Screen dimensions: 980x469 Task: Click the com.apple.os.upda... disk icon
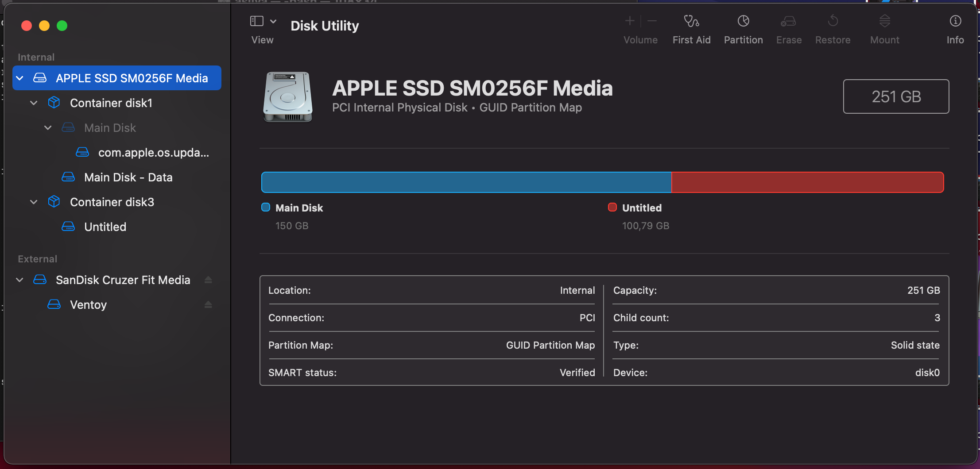point(82,152)
